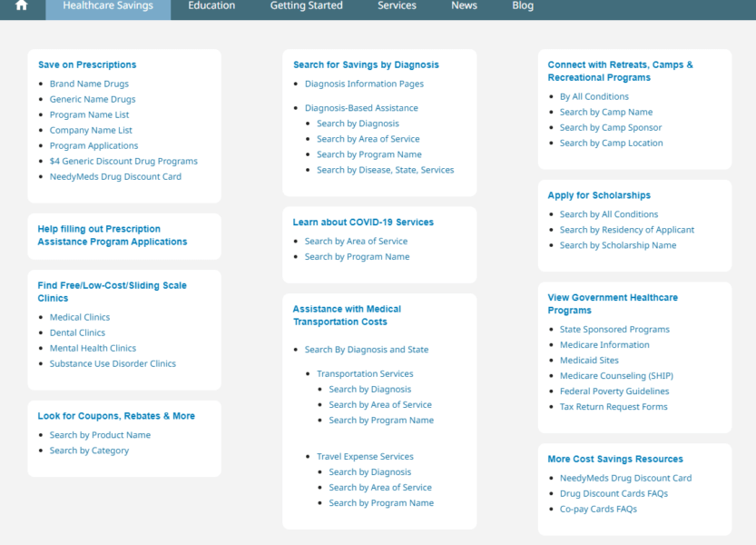The height and width of the screenshot is (545, 756).
Task: Select Search by Program Name under Diagnosis-Based Assistance
Action: (x=368, y=154)
